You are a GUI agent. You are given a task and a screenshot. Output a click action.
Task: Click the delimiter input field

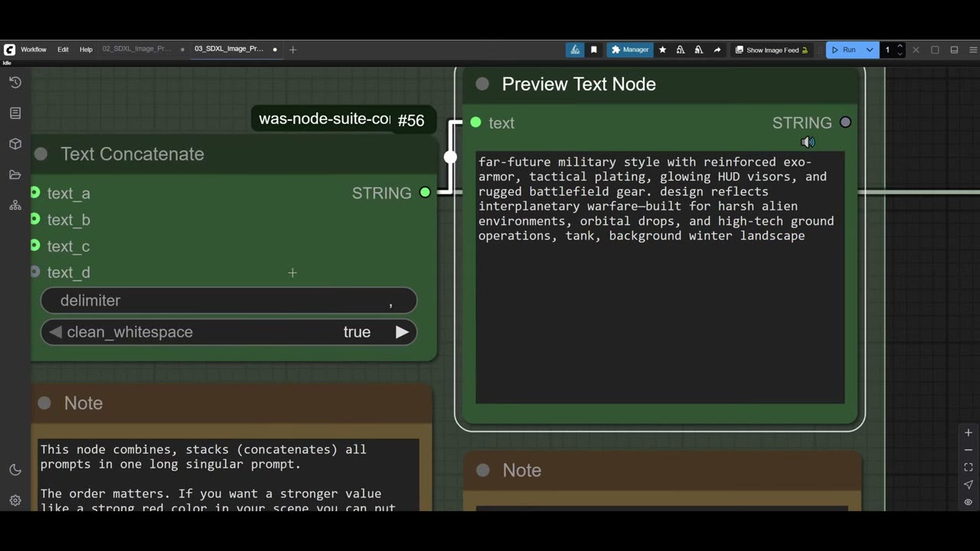pos(229,301)
